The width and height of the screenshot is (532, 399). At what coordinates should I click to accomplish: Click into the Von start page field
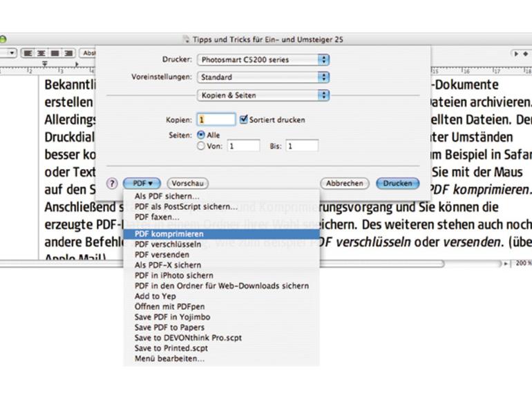click(x=243, y=146)
